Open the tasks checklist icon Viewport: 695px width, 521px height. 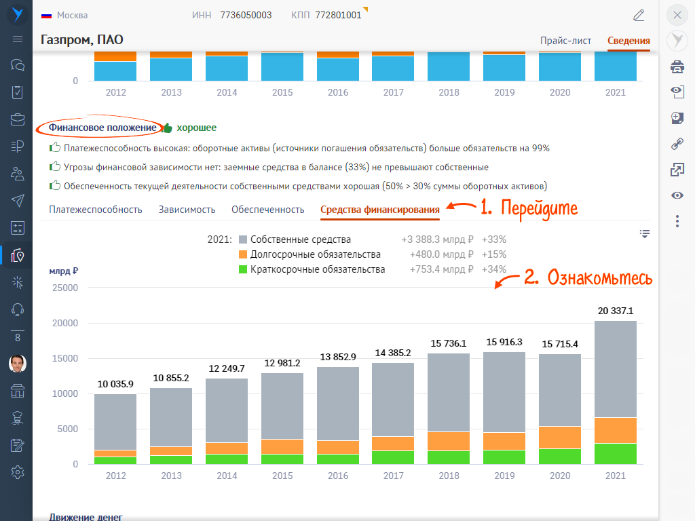click(17, 92)
